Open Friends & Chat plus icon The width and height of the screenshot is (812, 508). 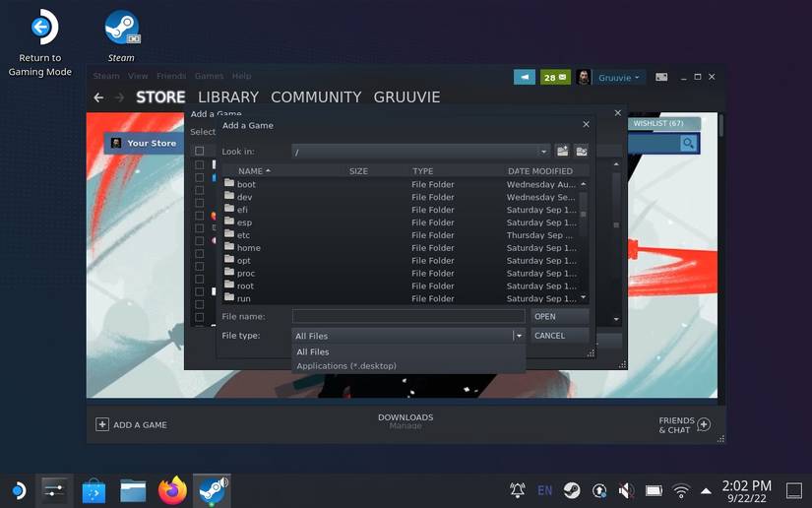click(x=703, y=424)
